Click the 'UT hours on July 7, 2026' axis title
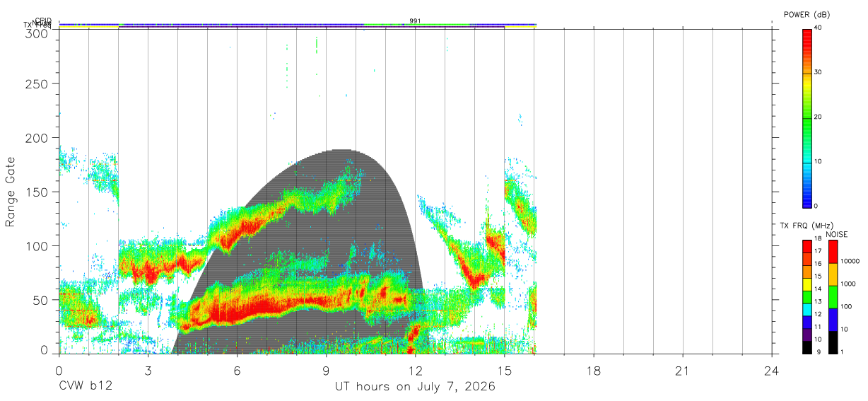Image resolution: width=868 pixels, height=401 pixels. [x=415, y=388]
